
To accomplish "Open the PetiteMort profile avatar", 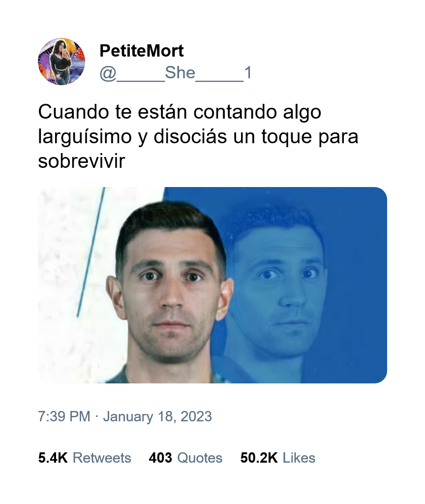I will (61, 62).
